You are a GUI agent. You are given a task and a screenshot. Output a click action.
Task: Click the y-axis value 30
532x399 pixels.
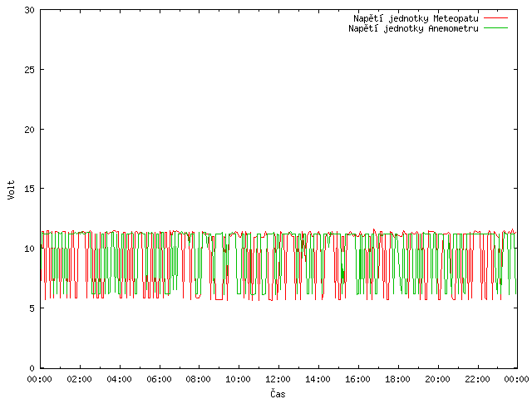(x=30, y=10)
